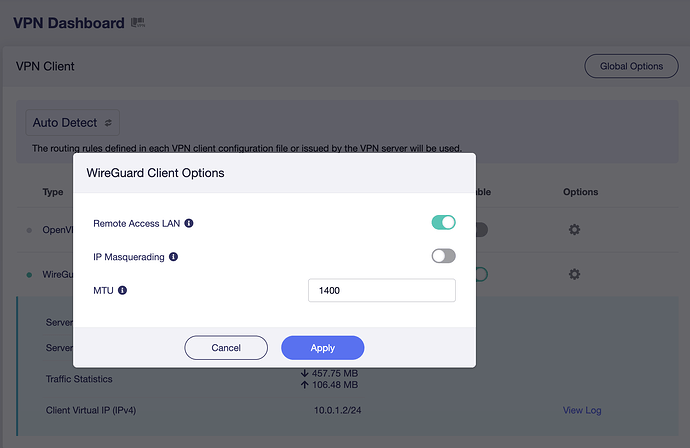Open the WireGuard row gear options icon
The image size is (690, 448).
[574, 274]
